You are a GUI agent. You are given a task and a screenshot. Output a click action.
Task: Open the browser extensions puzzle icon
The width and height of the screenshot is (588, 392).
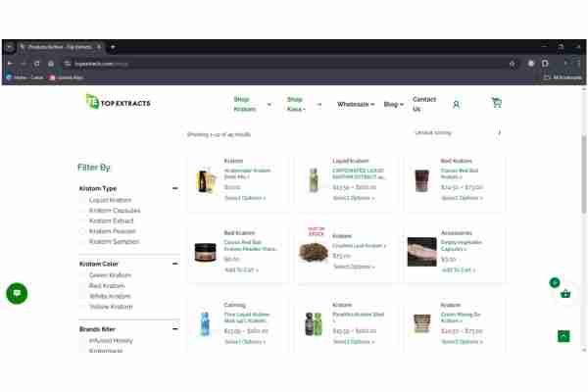pyautogui.click(x=545, y=64)
